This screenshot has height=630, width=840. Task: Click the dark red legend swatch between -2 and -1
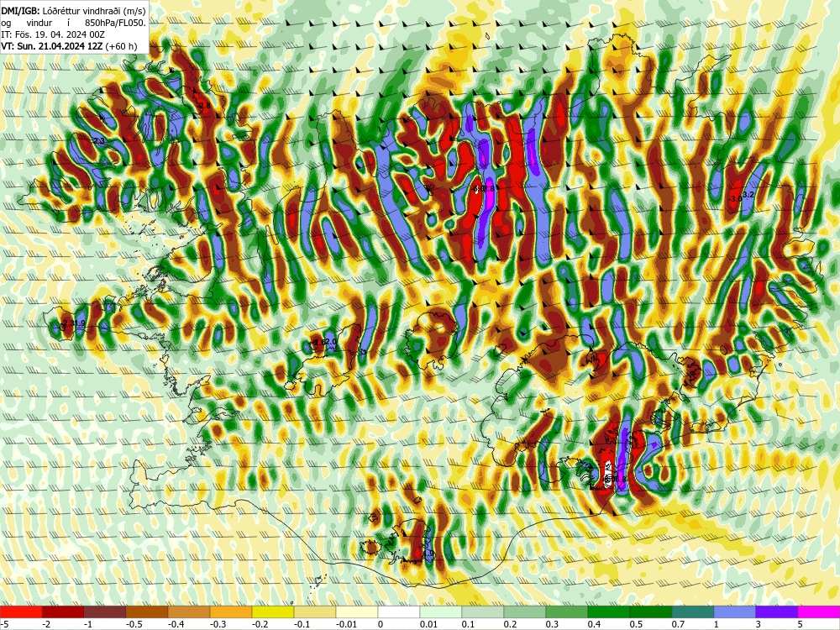click(x=63, y=612)
